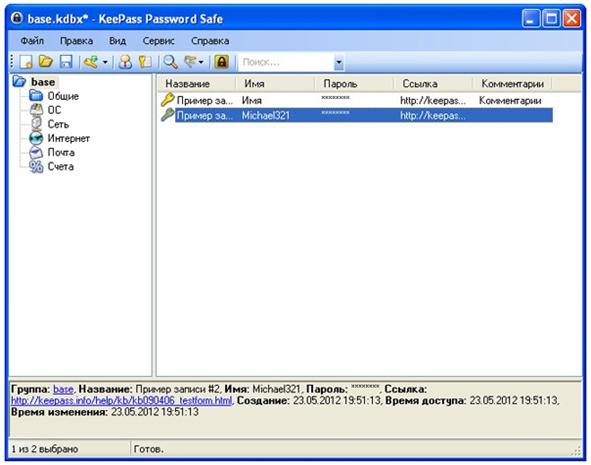Open the quick search dropdown arrow

click(x=339, y=62)
